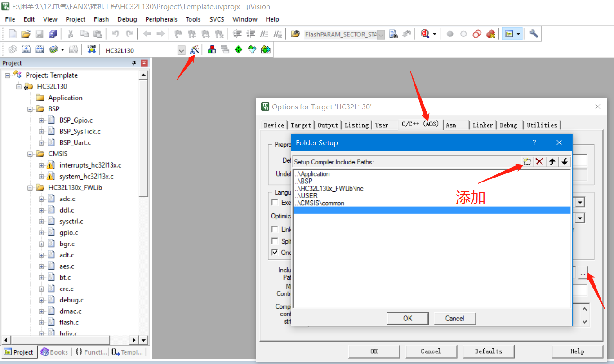Screen dimensions: 614x364
Task: Click the Kill all breakpoints icon
Action: [x=490, y=34]
